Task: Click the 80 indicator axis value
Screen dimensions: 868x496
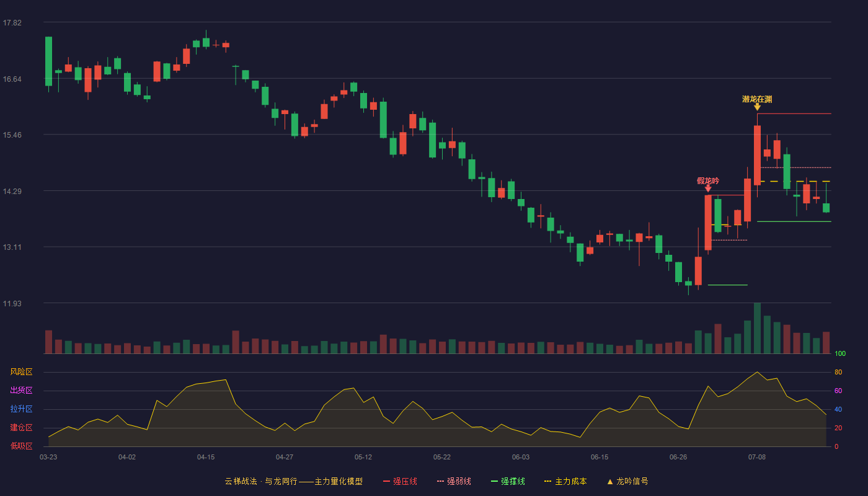Action: tap(838, 372)
